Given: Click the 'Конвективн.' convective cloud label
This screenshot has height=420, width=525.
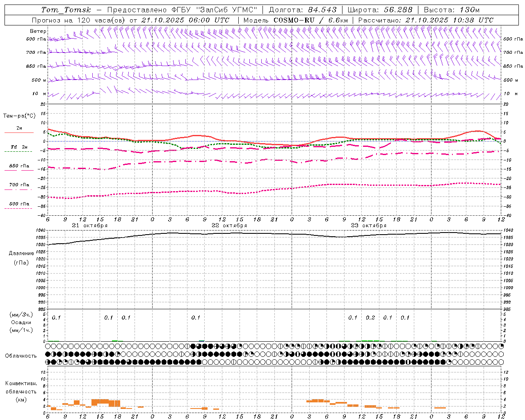Looking at the screenshot, I should [21, 383].
